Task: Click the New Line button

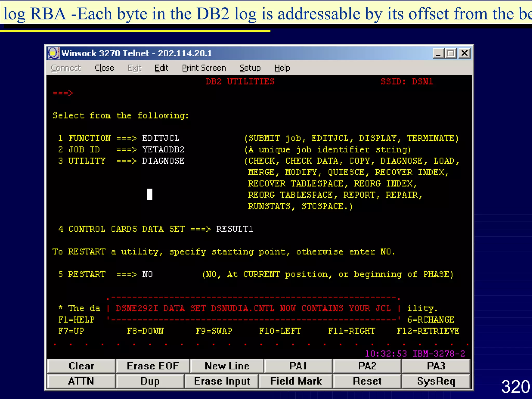Action: point(227,366)
